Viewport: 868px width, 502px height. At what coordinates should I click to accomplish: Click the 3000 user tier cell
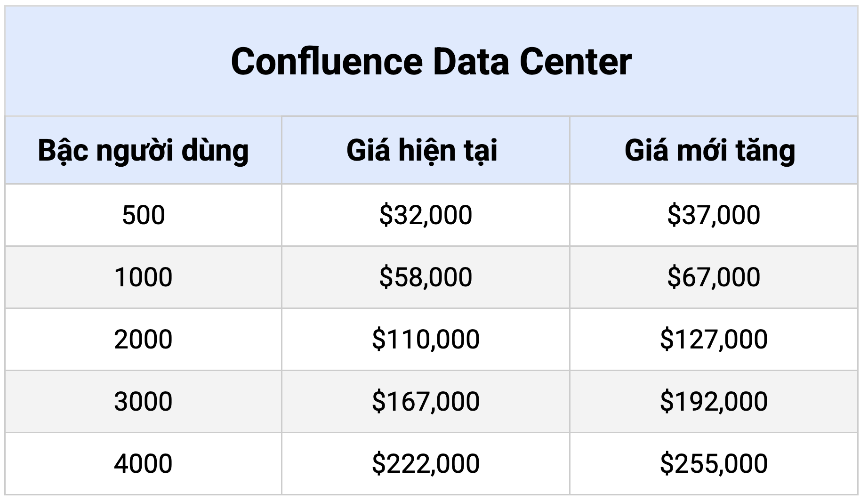[143, 402]
